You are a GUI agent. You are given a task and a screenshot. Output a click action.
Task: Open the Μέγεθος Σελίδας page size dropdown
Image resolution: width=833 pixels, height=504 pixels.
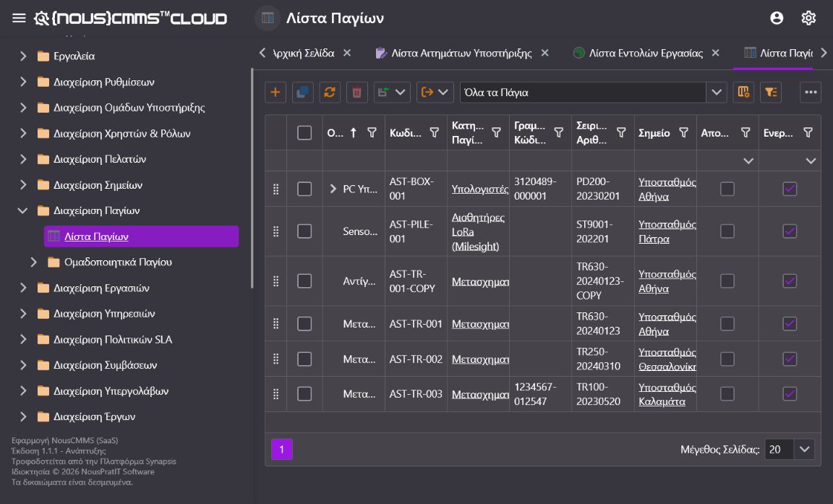coord(790,449)
